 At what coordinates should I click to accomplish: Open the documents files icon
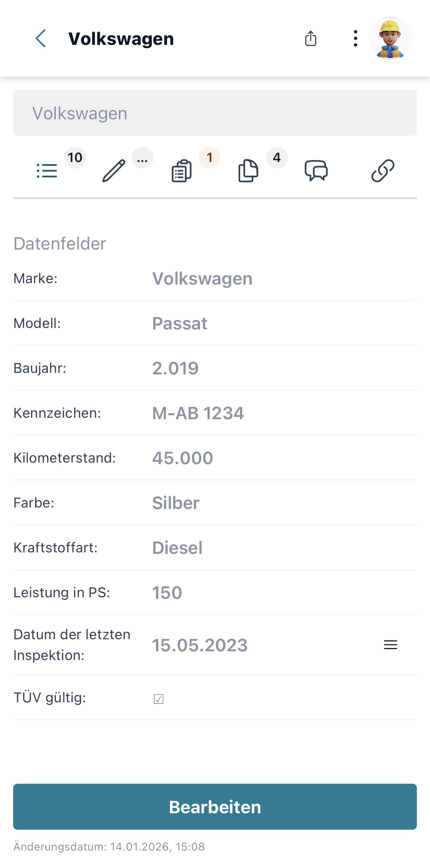[248, 171]
